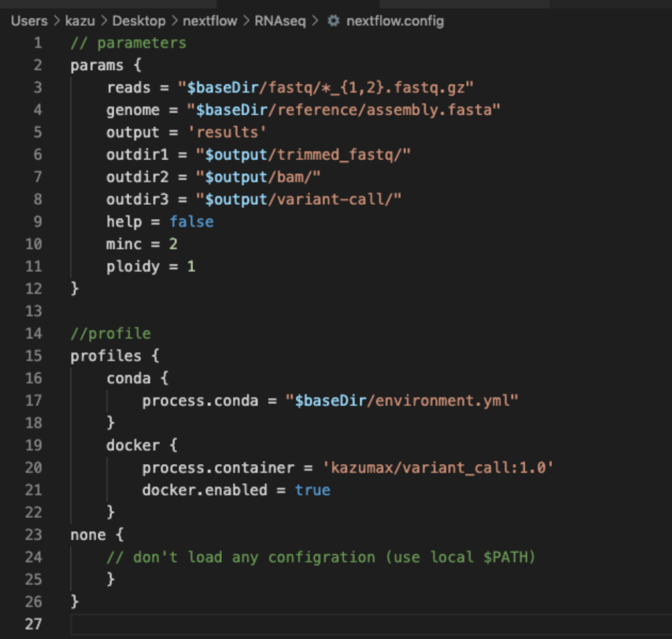Open the kazu breadcrumb folder
The width and height of the screenshot is (672, 639).
tap(80, 21)
